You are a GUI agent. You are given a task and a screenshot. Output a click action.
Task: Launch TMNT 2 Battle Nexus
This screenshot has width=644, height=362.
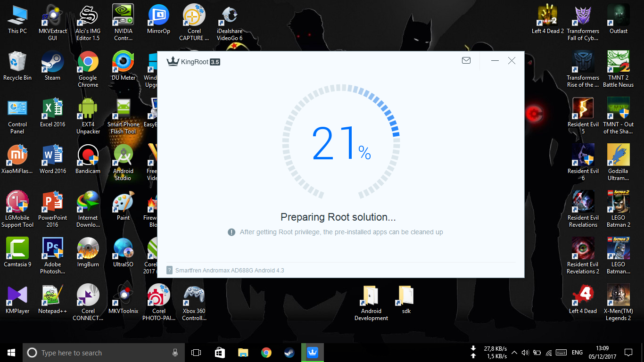(x=619, y=69)
